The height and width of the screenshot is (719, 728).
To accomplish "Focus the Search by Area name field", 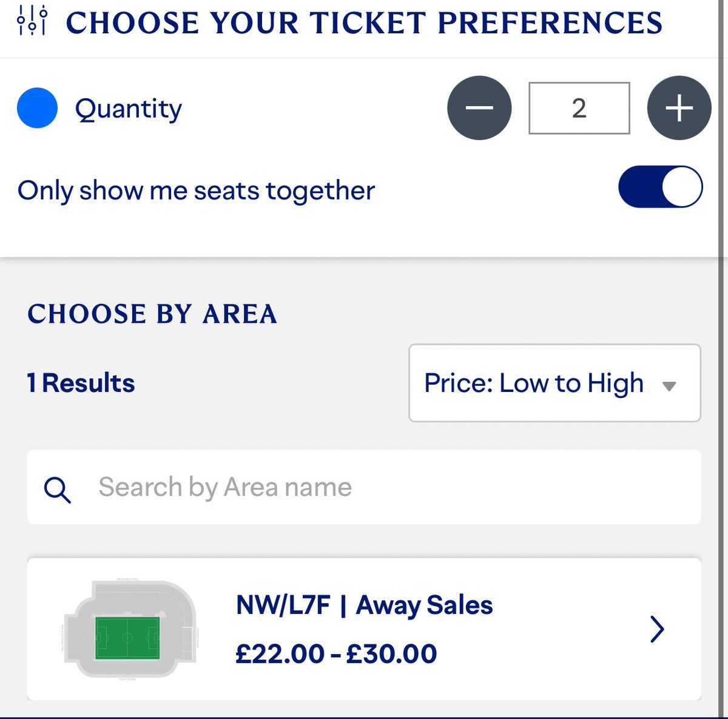I will pyautogui.click(x=364, y=487).
